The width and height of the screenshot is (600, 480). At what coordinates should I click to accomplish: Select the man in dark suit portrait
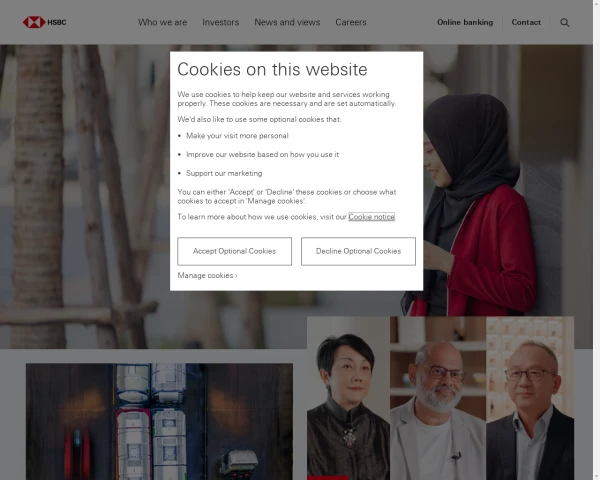(530, 398)
